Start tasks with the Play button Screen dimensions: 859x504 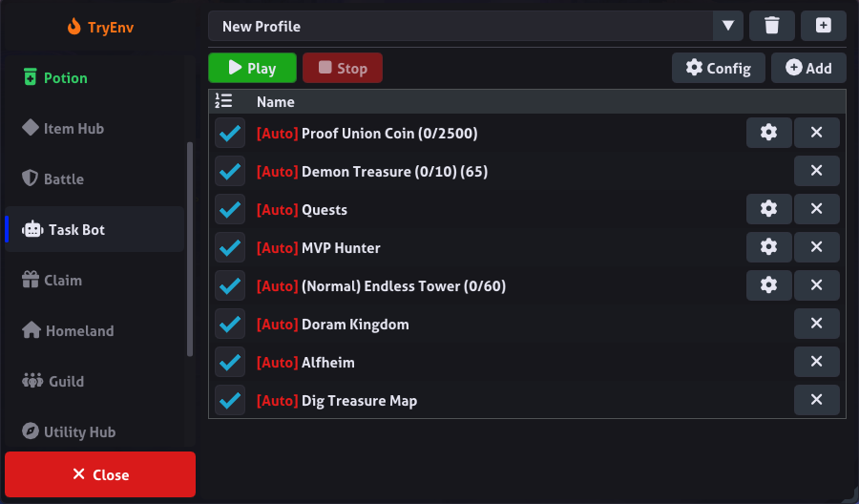[x=253, y=68]
